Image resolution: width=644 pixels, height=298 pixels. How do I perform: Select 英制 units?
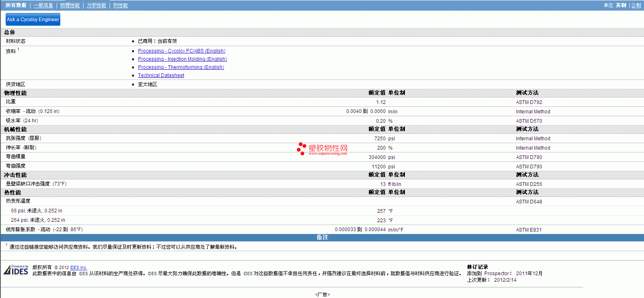click(621, 5)
